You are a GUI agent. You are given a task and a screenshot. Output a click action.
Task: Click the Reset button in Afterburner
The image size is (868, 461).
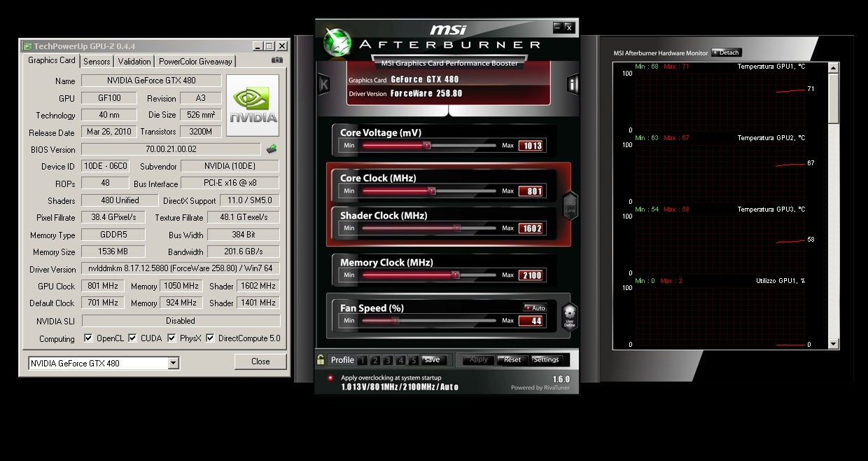click(512, 360)
